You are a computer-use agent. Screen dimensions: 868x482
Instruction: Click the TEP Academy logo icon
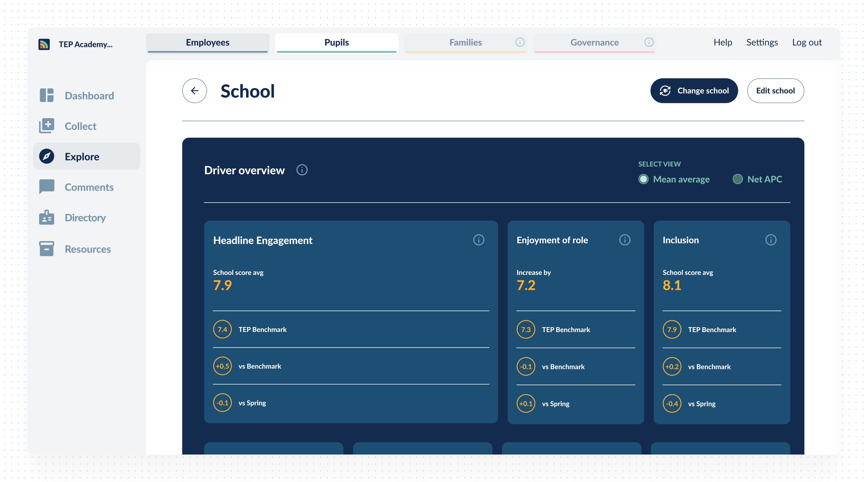(x=44, y=44)
